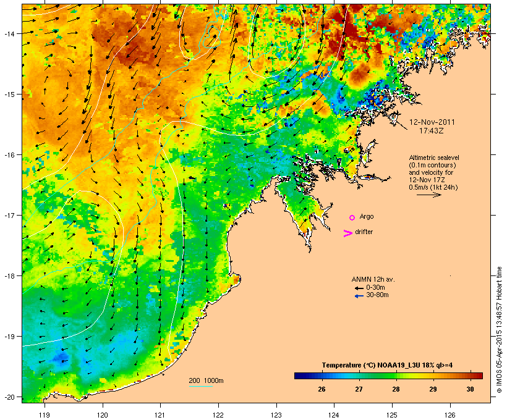The height and width of the screenshot is (420, 507).
Task: Click the longitude axis label '124'
Action: (x=334, y=415)
